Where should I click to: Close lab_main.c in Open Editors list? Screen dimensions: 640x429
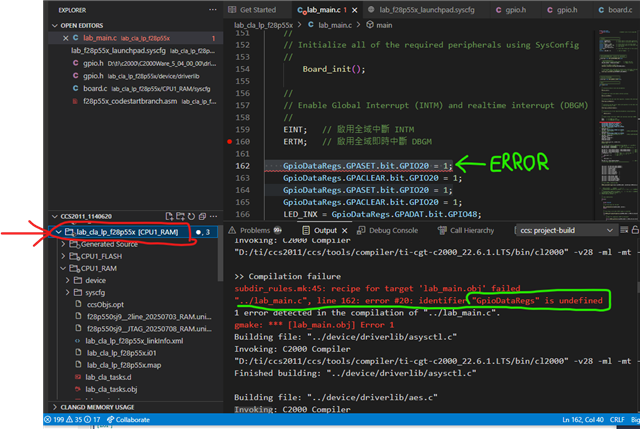(x=65, y=38)
